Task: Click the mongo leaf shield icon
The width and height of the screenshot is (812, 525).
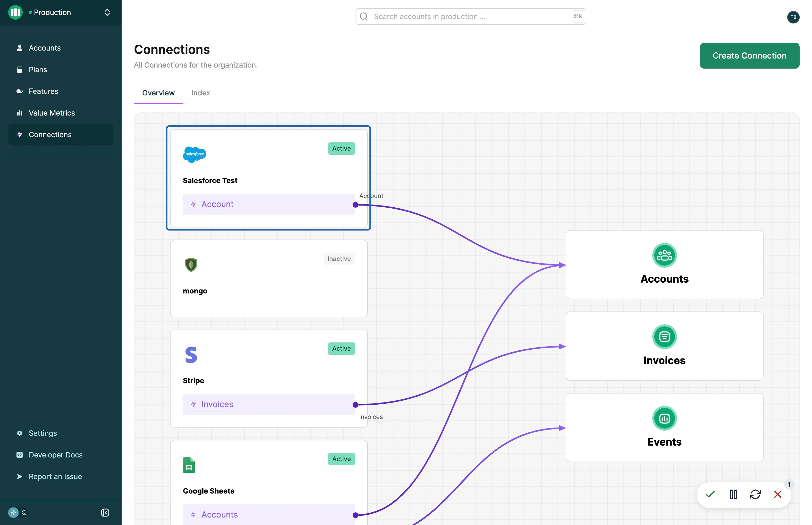Action: pos(191,265)
